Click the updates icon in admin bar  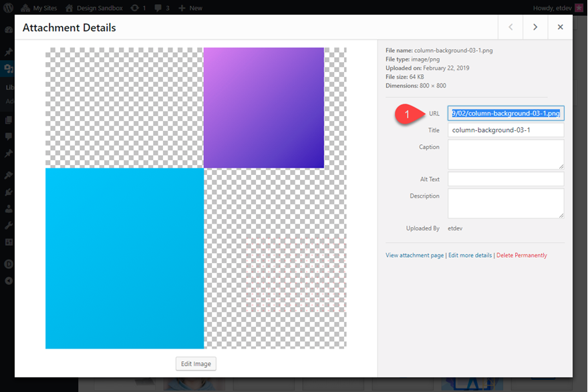pos(138,8)
